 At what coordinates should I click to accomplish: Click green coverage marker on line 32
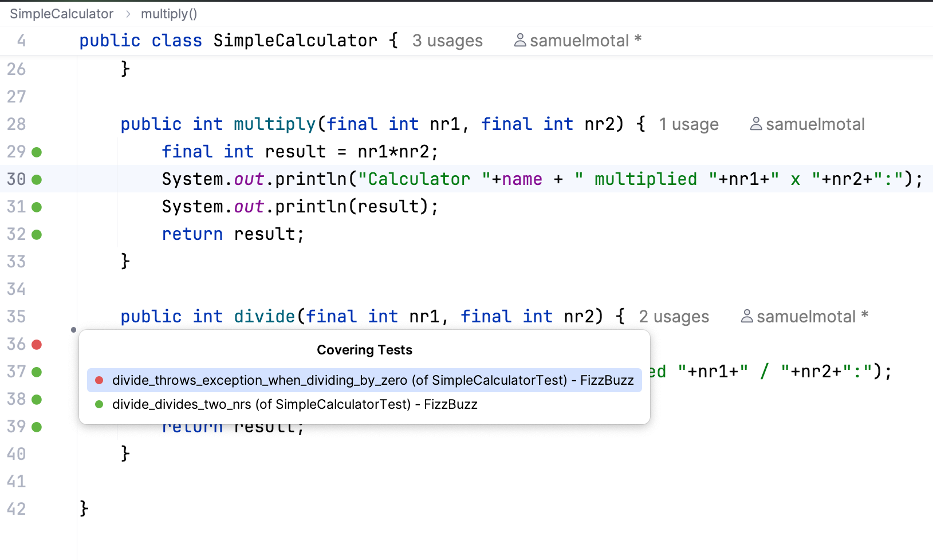click(37, 235)
